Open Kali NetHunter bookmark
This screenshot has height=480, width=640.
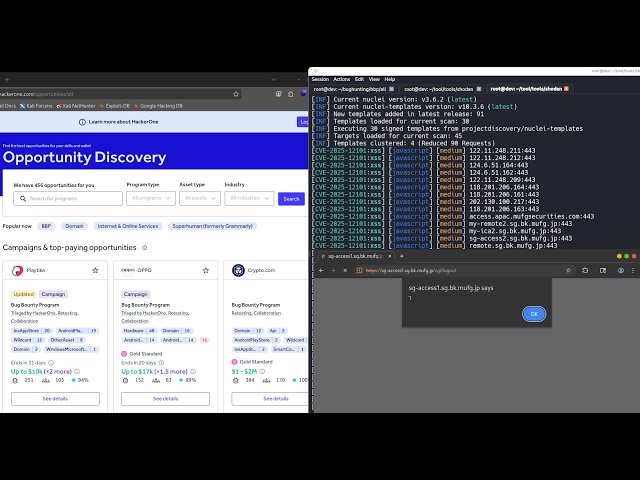tap(76, 106)
